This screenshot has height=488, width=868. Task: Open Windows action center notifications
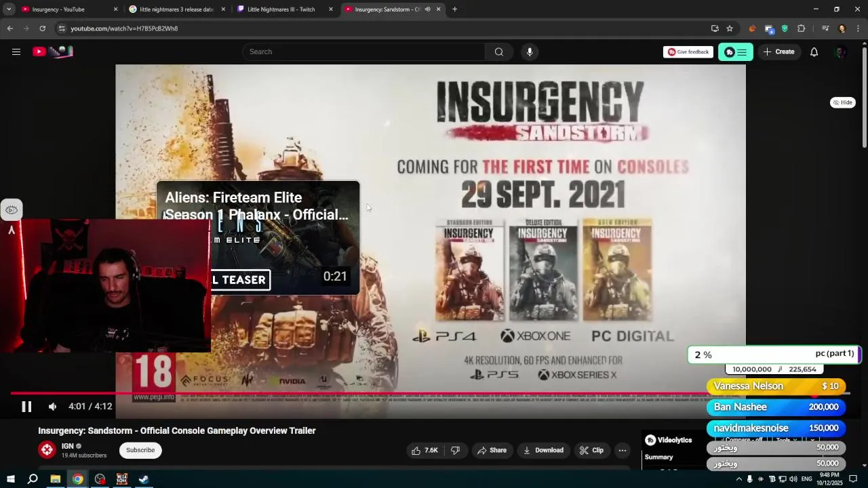[853, 479]
